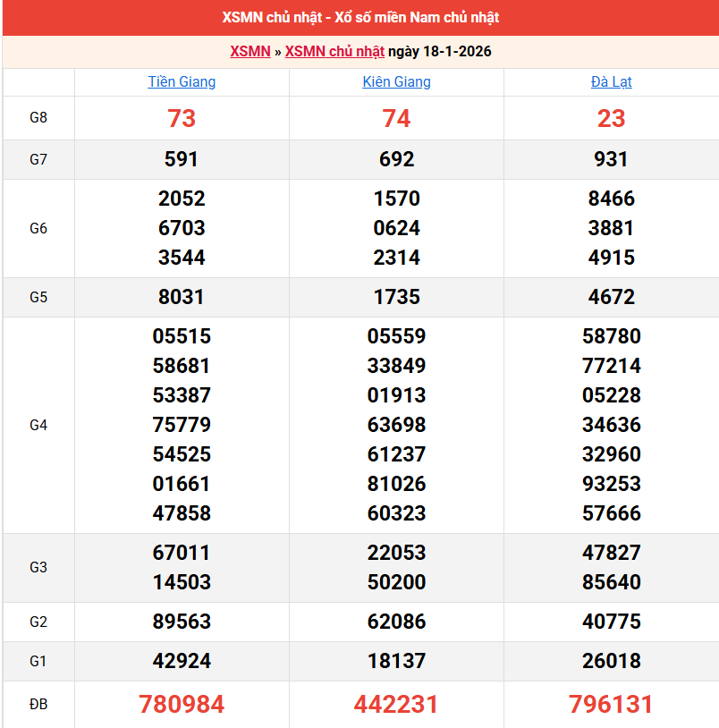719x728 pixels.
Task: Click the red page title header banner
Action: click(x=360, y=18)
